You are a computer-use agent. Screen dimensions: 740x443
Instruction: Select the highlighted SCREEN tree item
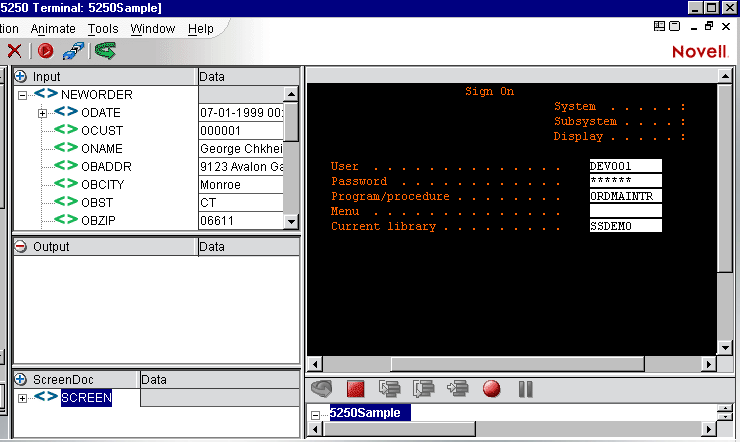86,398
